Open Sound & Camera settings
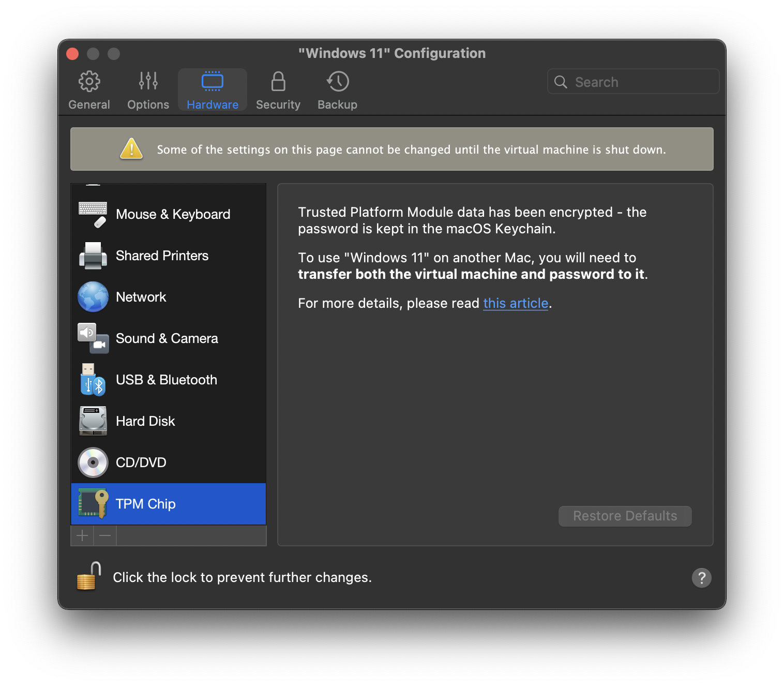The image size is (784, 686). tap(167, 338)
